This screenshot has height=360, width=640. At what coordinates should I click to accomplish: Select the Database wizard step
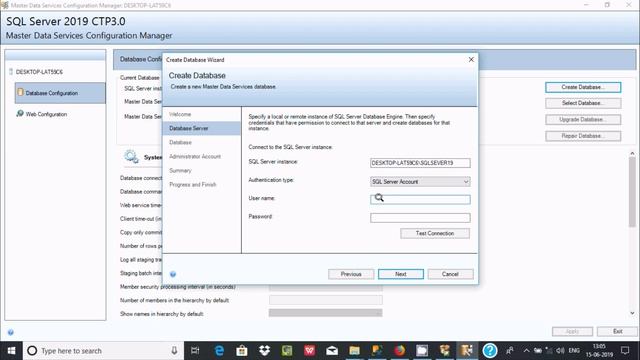coord(180,142)
